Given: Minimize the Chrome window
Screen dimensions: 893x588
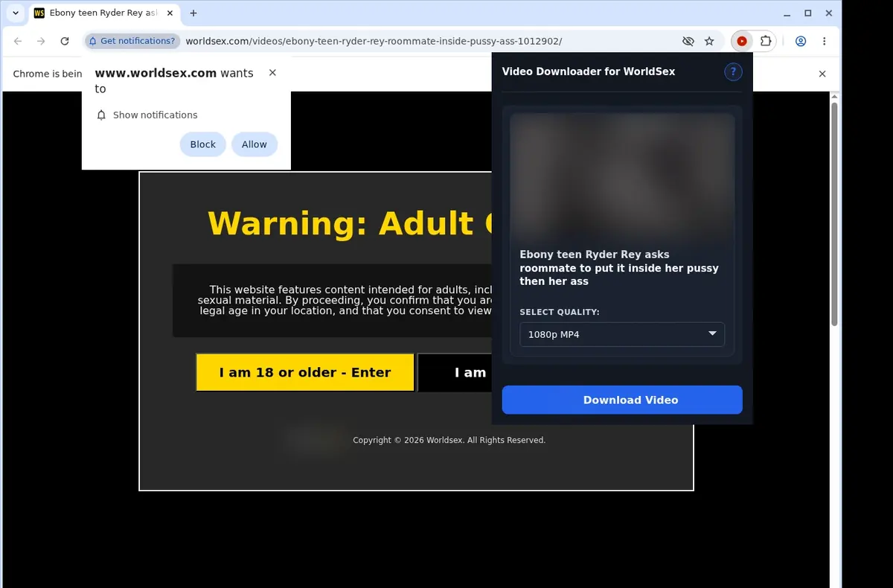Looking at the screenshot, I should [787, 13].
